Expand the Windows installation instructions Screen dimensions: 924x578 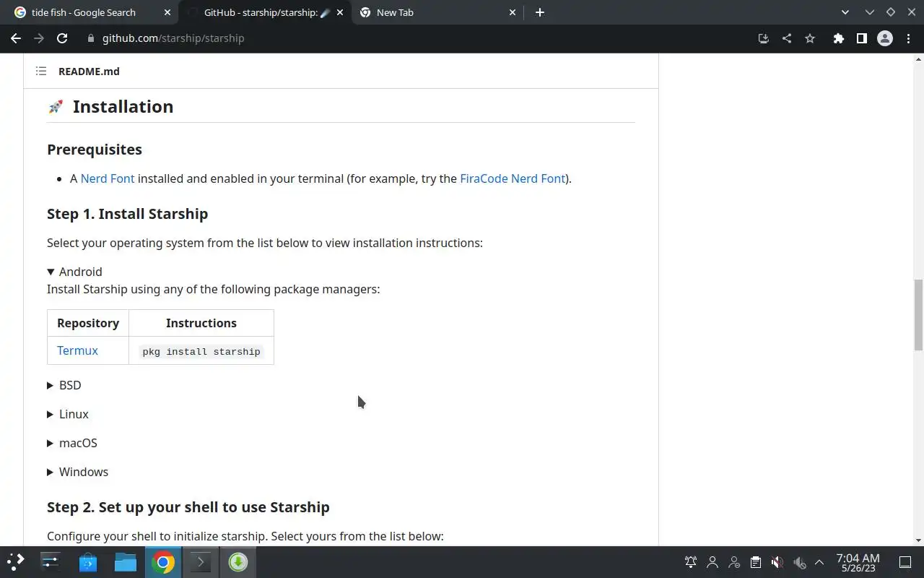(78, 472)
